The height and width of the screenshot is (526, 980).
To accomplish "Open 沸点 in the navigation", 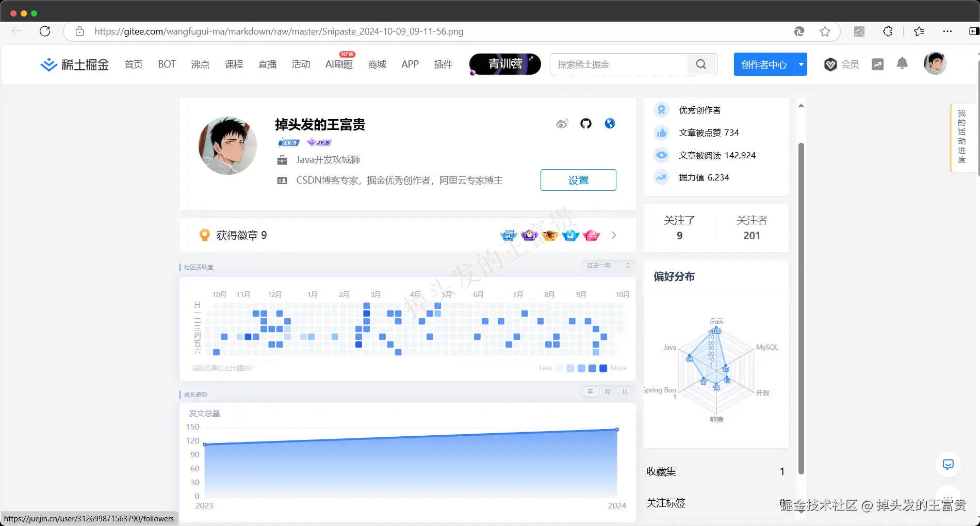I will tap(200, 64).
